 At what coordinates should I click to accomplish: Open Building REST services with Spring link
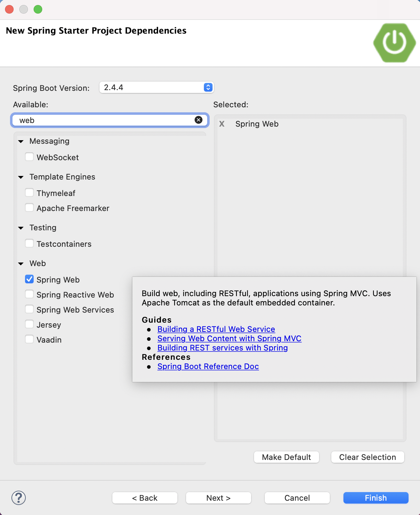point(223,348)
